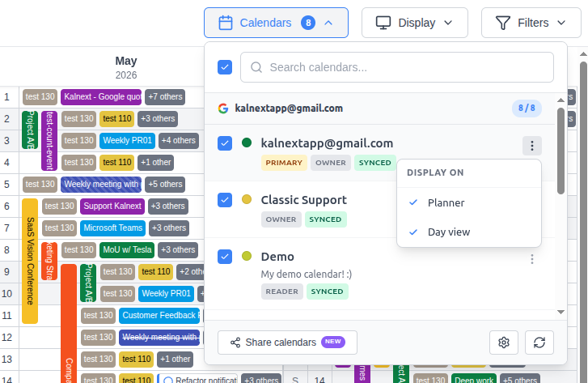The image size is (588, 383).
Task: Open the calendar settings gear icon
Action: pyautogui.click(x=504, y=343)
